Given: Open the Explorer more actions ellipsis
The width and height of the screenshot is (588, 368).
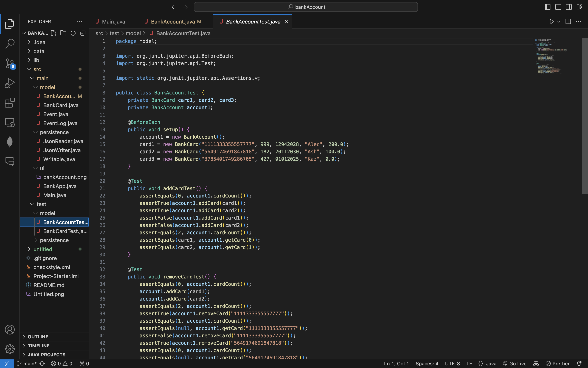Looking at the screenshot, I should coord(79,21).
